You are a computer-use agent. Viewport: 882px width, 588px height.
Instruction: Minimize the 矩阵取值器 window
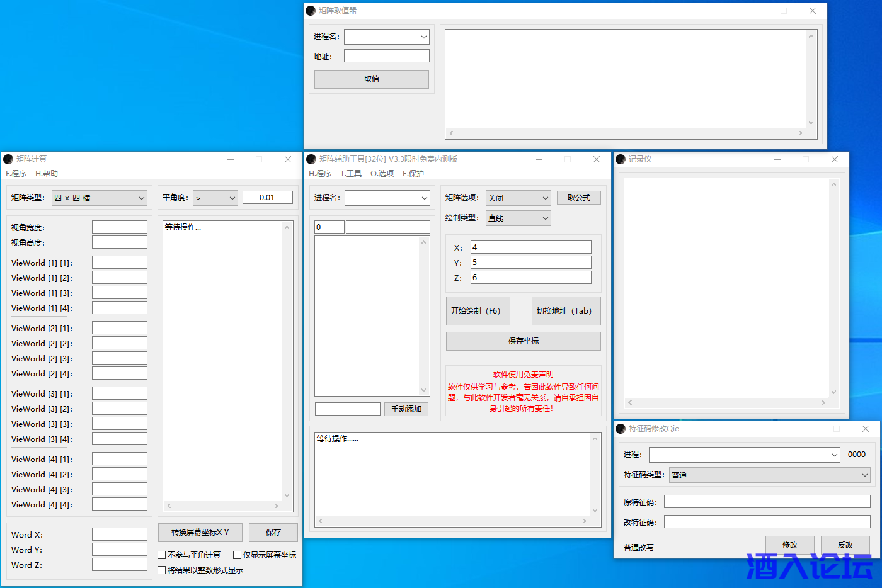[x=755, y=11]
